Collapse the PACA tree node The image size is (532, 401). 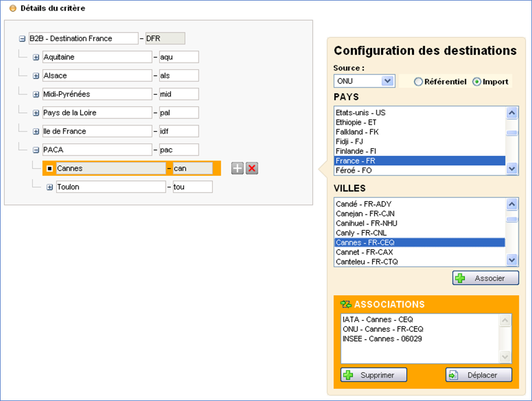(36, 150)
